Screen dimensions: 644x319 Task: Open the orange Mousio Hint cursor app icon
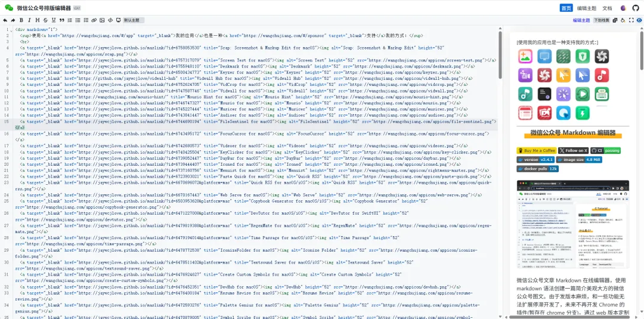coord(563,75)
